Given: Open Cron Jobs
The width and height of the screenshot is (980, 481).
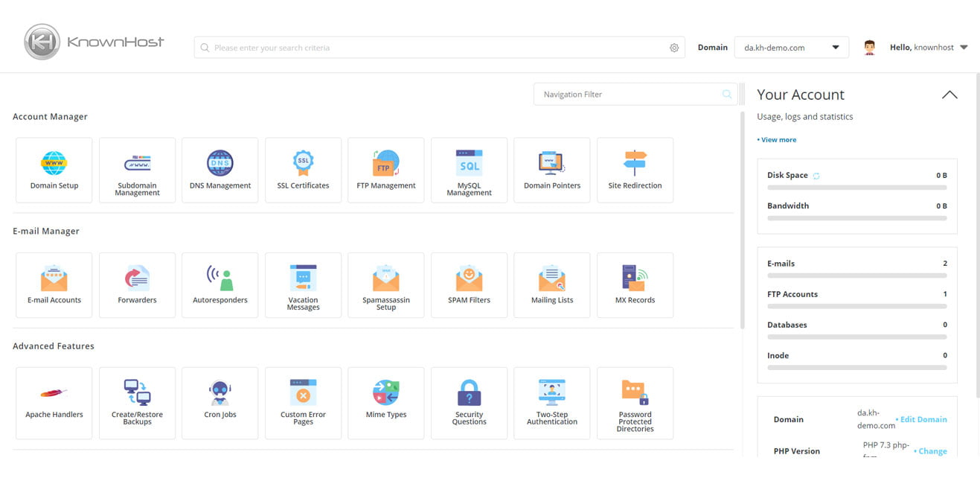Looking at the screenshot, I should coord(220,402).
